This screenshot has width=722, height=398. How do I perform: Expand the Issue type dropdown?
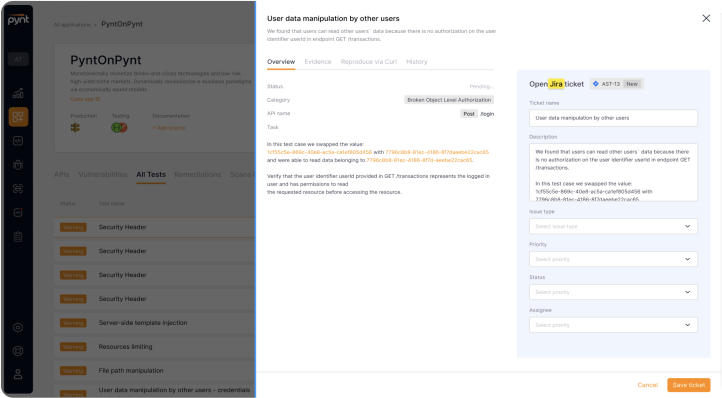(x=613, y=226)
